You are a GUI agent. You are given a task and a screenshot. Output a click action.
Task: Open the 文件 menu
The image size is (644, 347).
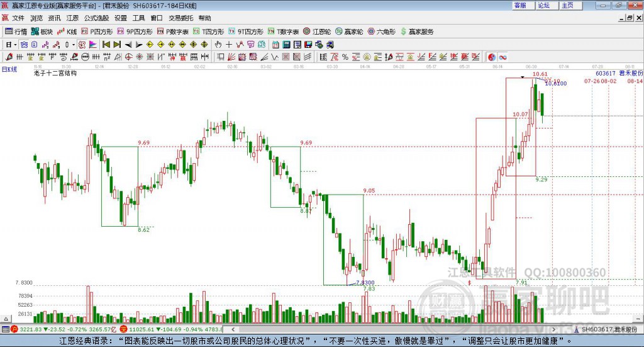click(x=18, y=18)
